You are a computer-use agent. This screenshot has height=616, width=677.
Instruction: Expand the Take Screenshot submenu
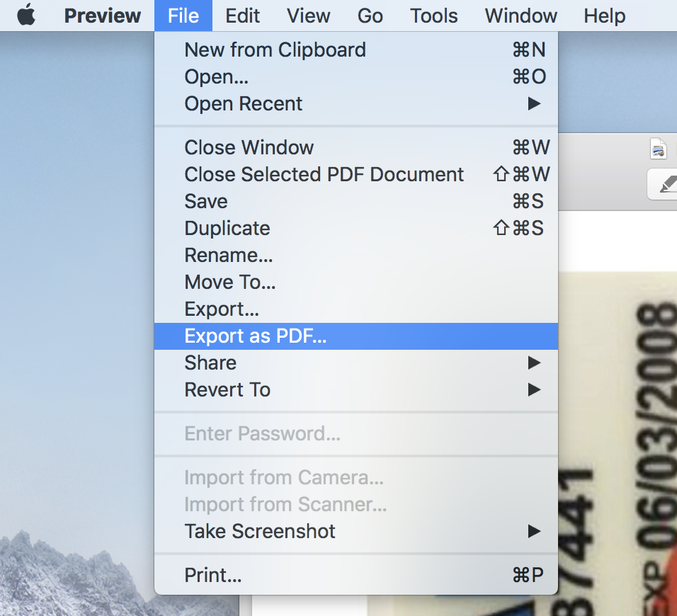(356, 531)
